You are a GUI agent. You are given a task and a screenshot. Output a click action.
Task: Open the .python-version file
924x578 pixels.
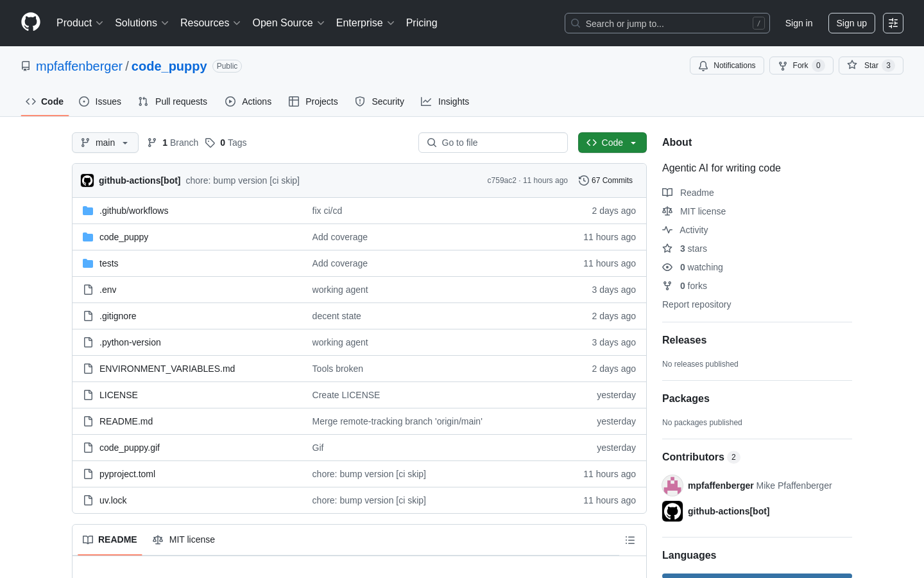coord(130,342)
